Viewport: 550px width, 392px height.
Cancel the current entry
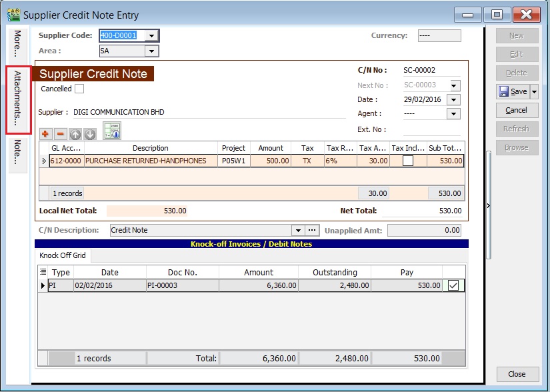coord(517,110)
